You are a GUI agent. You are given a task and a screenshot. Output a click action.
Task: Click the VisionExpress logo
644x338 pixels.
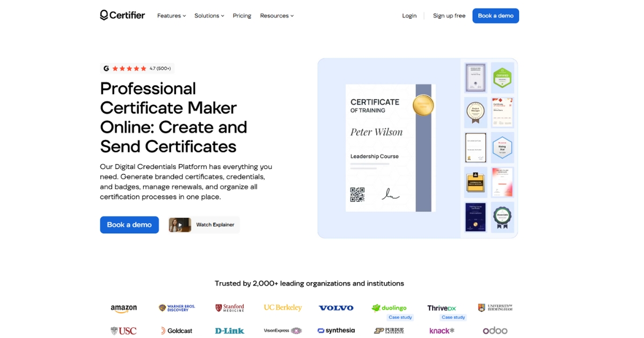(283, 331)
